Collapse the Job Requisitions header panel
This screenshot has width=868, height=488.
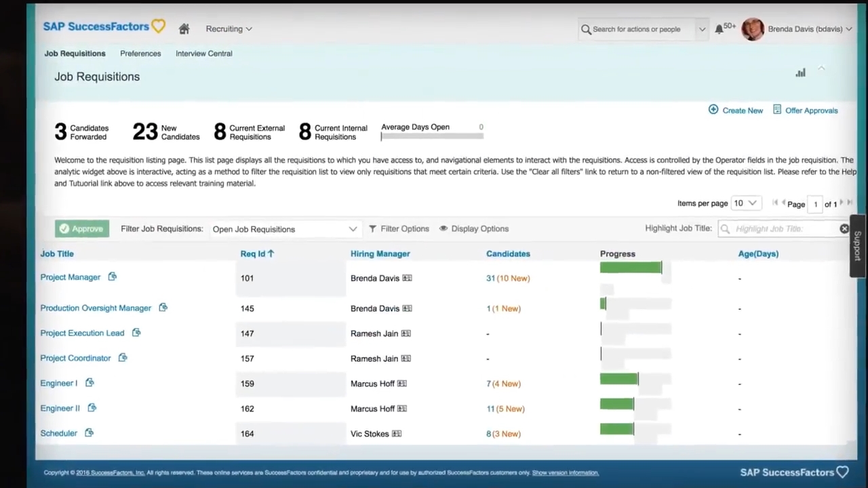click(821, 69)
